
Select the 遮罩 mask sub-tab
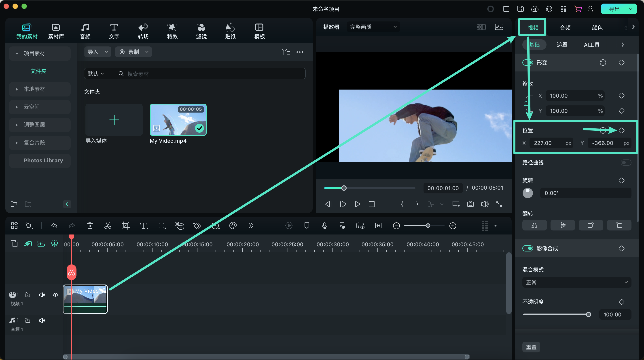(562, 45)
